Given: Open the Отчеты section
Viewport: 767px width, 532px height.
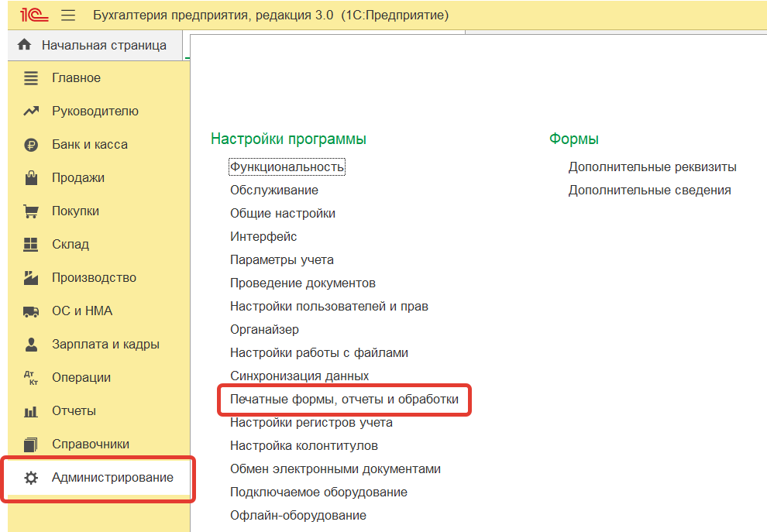Looking at the screenshot, I should (74, 410).
